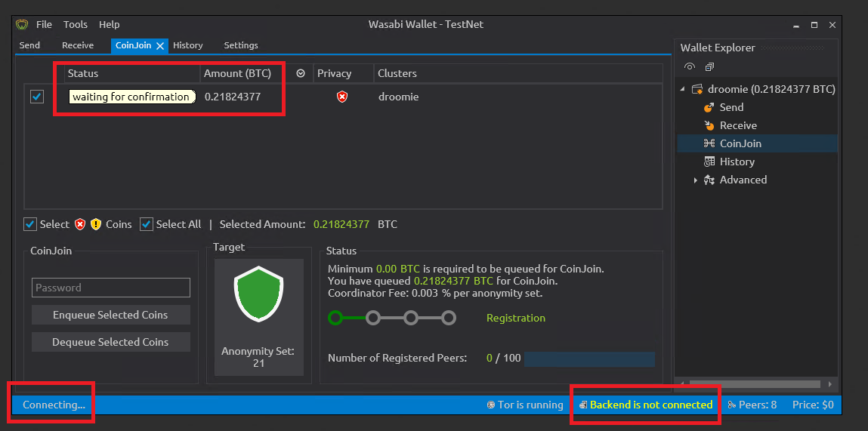The image size is (868, 431).
Task: Select History in Wallet Explorer tree
Action: coord(737,162)
